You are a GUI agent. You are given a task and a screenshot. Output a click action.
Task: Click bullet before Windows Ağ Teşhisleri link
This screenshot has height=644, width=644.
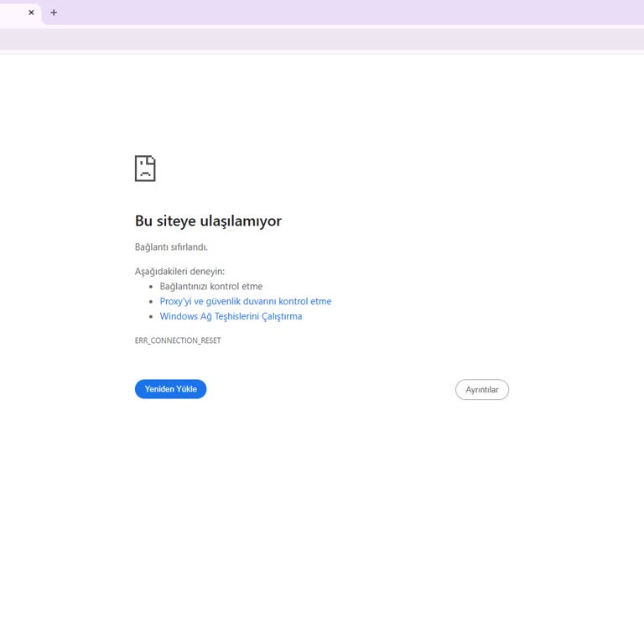tap(151, 317)
